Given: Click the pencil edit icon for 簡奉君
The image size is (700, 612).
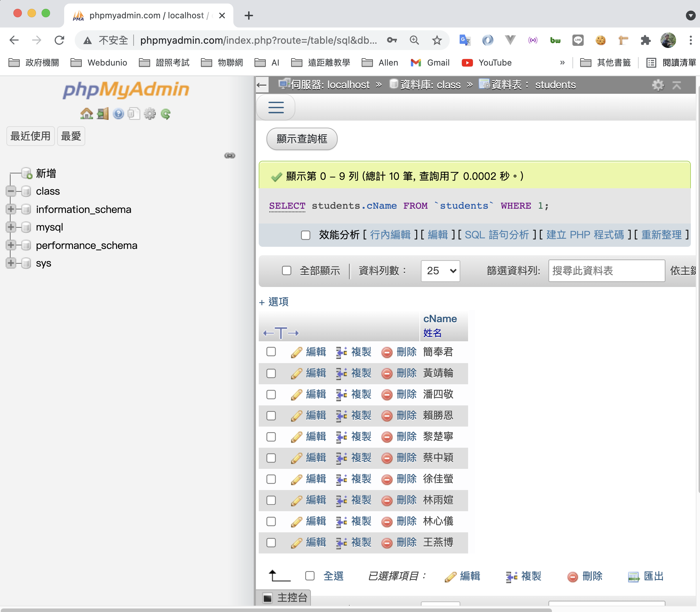Looking at the screenshot, I should [296, 352].
